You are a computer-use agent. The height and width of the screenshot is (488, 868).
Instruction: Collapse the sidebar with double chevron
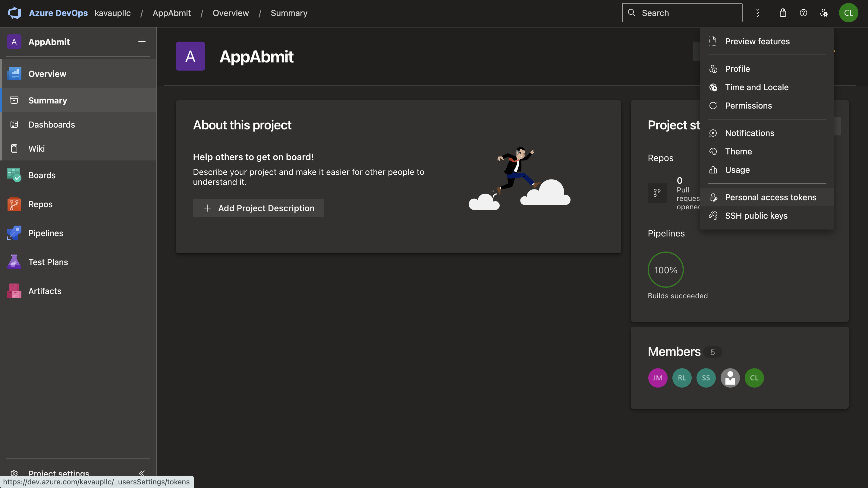click(x=142, y=473)
